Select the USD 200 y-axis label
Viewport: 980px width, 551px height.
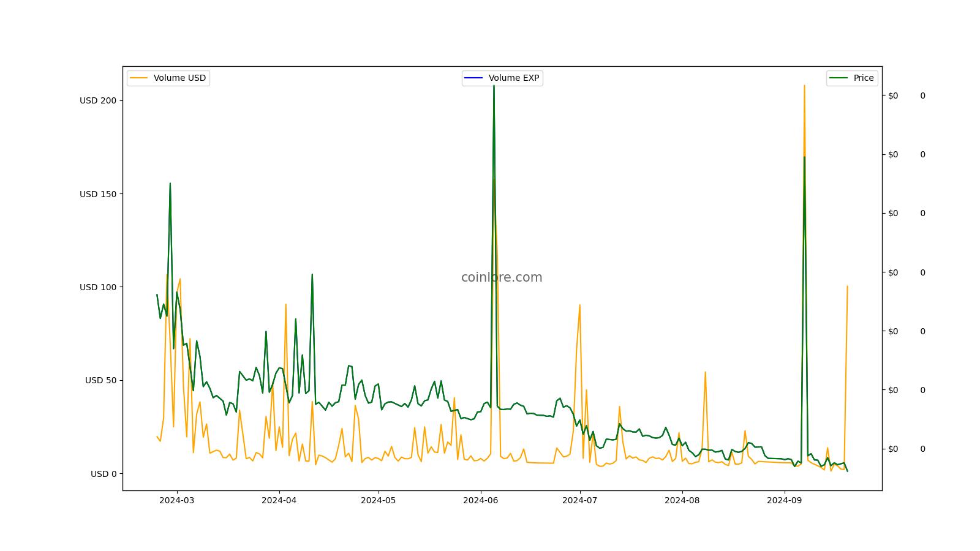(98, 100)
